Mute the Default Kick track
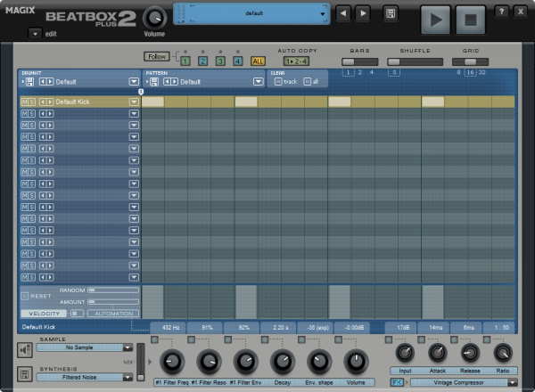 coord(24,102)
